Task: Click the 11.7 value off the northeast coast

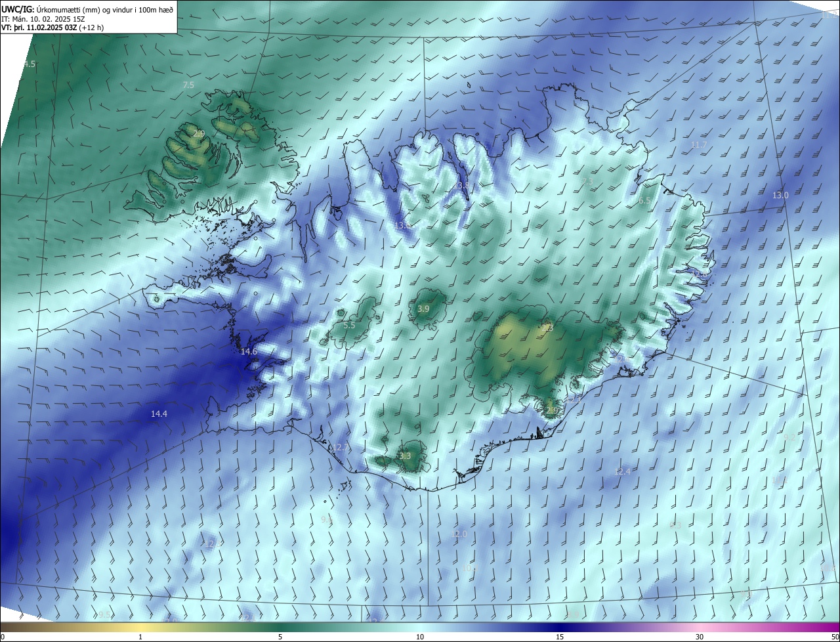Action: tap(699, 144)
